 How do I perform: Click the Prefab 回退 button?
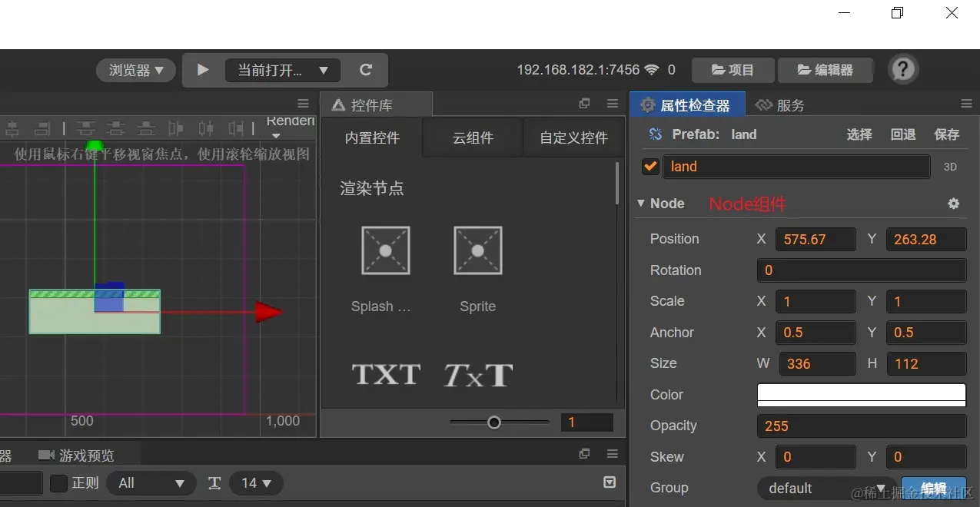coord(903,134)
